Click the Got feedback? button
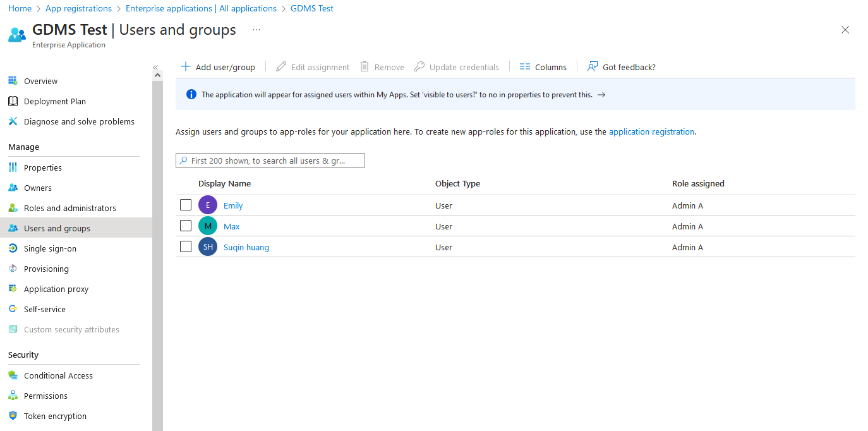This screenshot has height=431, width=868. point(622,67)
